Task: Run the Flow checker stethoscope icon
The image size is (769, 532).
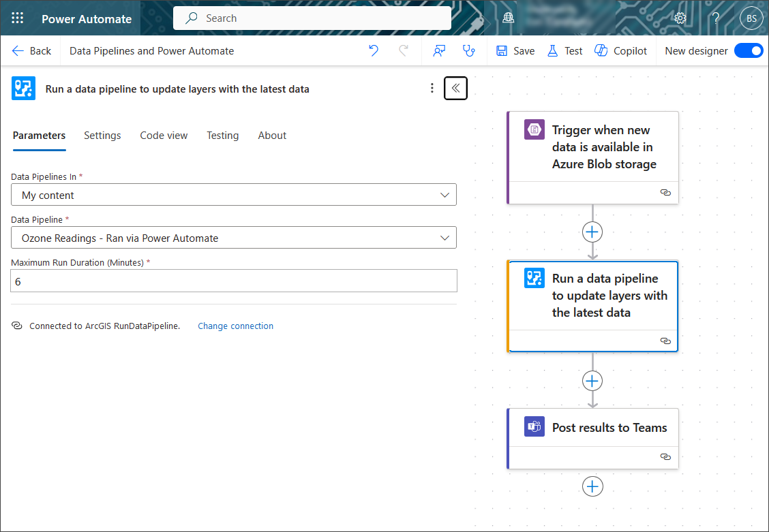Action: (x=469, y=50)
